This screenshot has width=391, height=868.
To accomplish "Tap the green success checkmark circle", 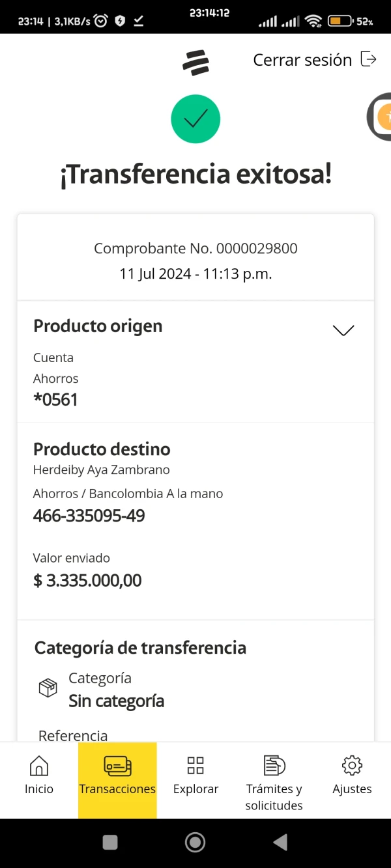I will (195, 119).
